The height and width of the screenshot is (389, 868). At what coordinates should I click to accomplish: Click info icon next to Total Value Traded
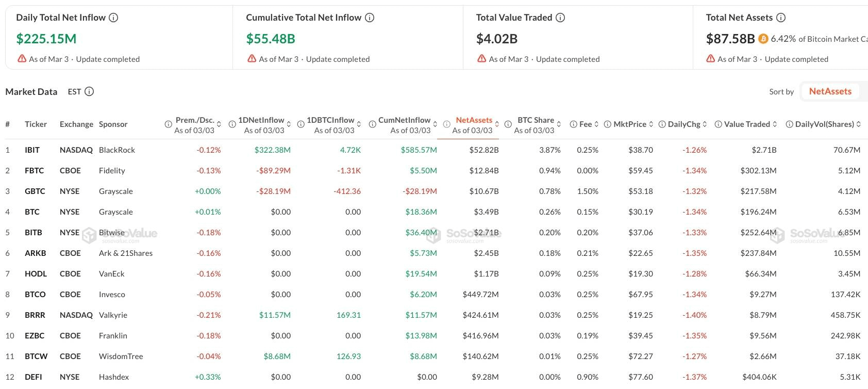click(560, 18)
